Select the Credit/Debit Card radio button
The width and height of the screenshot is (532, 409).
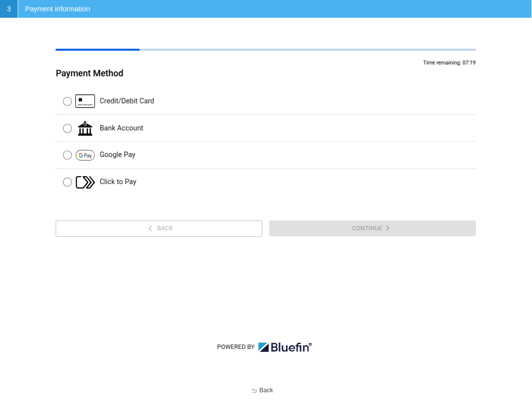(x=67, y=101)
